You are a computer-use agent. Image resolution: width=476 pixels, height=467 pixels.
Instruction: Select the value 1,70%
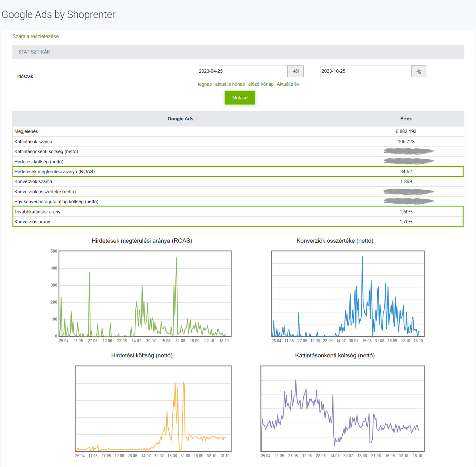406,222
